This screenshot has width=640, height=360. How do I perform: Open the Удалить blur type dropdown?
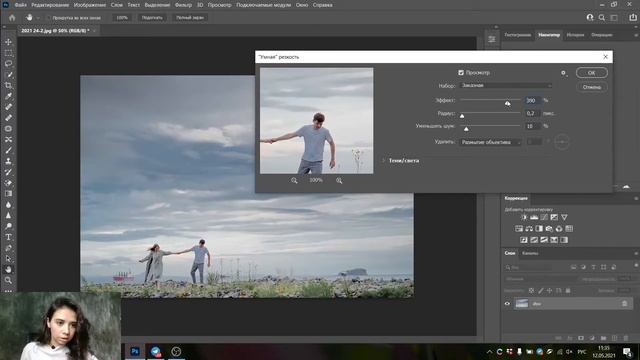(491, 142)
